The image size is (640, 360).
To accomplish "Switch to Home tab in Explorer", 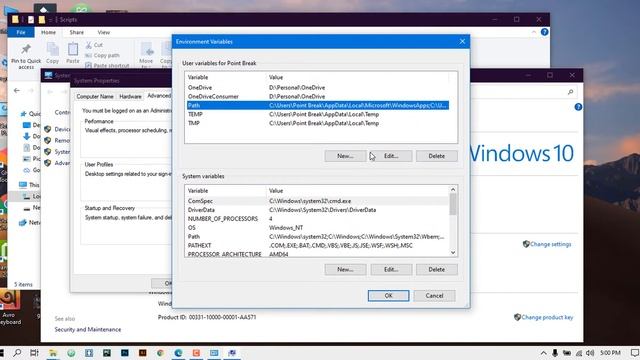I will pyautogui.click(x=48, y=32).
